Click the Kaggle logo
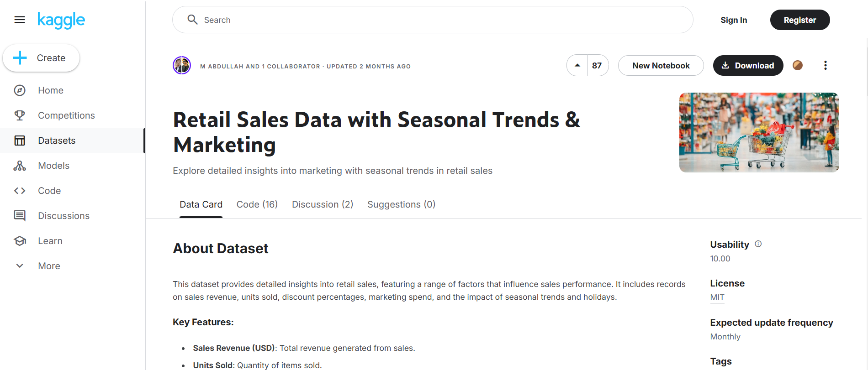The width and height of the screenshot is (868, 370). [61, 20]
